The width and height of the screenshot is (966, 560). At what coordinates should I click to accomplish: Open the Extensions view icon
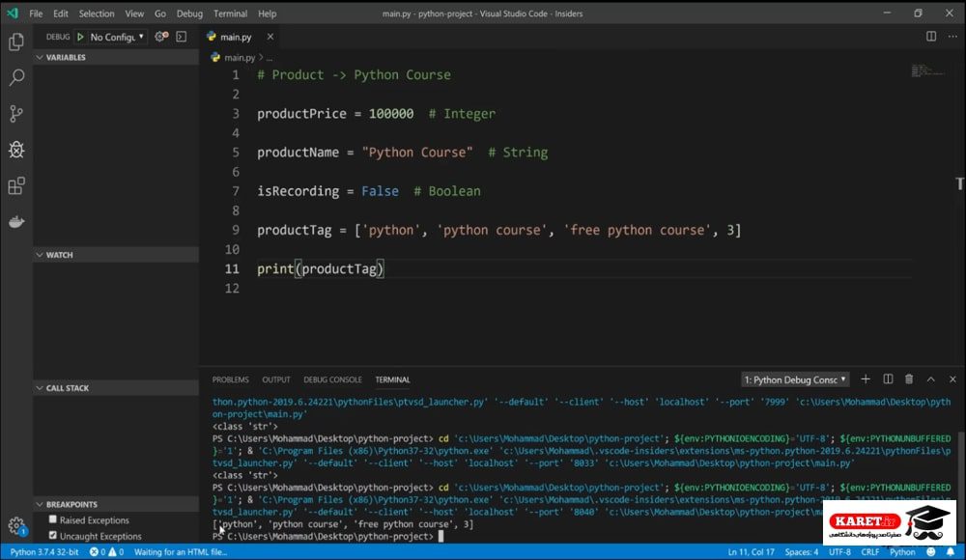(x=16, y=185)
